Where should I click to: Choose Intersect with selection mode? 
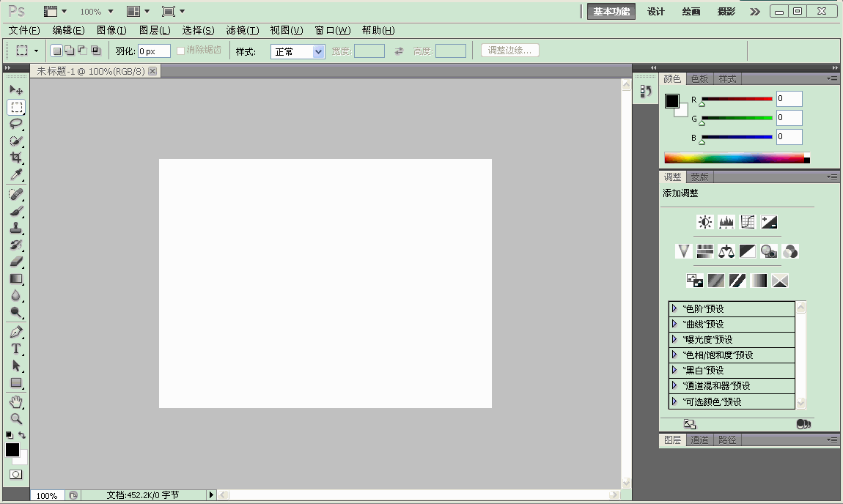click(x=96, y=51)
